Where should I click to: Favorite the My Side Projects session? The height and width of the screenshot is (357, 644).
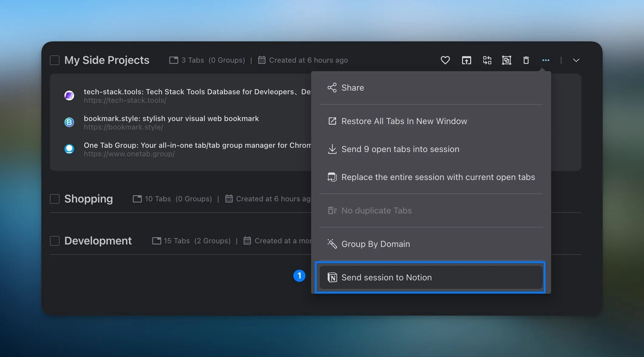(x=445, y=60)
